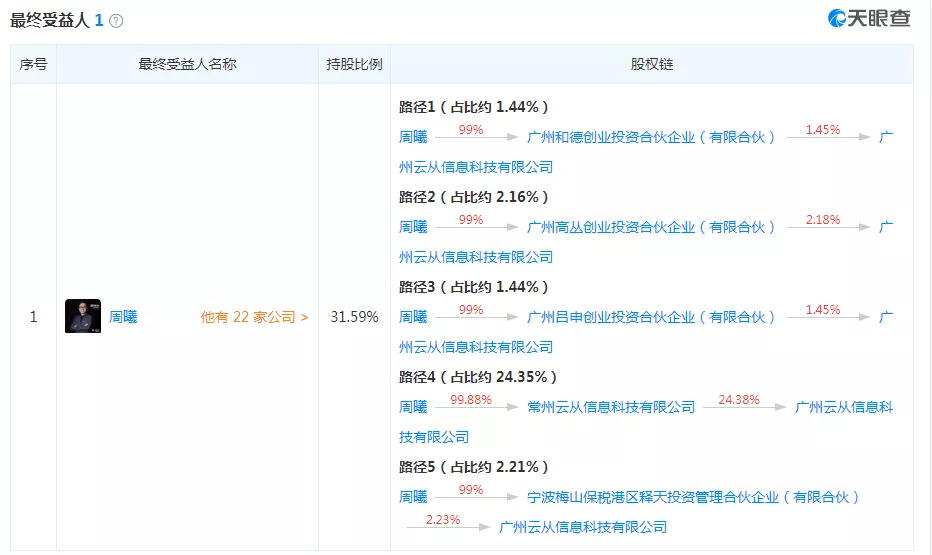Open 常州云从信息科技有限公司 link
The width and height of the screenshot is (932, 555).
(611, 407)
